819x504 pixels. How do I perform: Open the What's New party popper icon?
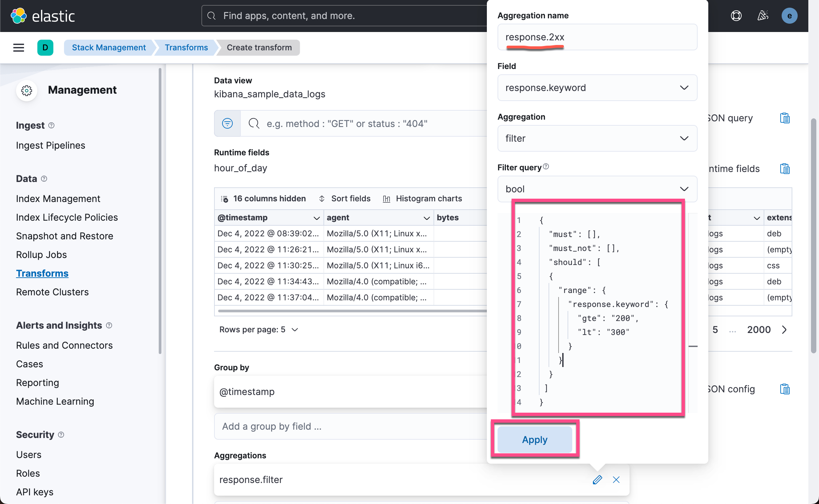(763, 15)
